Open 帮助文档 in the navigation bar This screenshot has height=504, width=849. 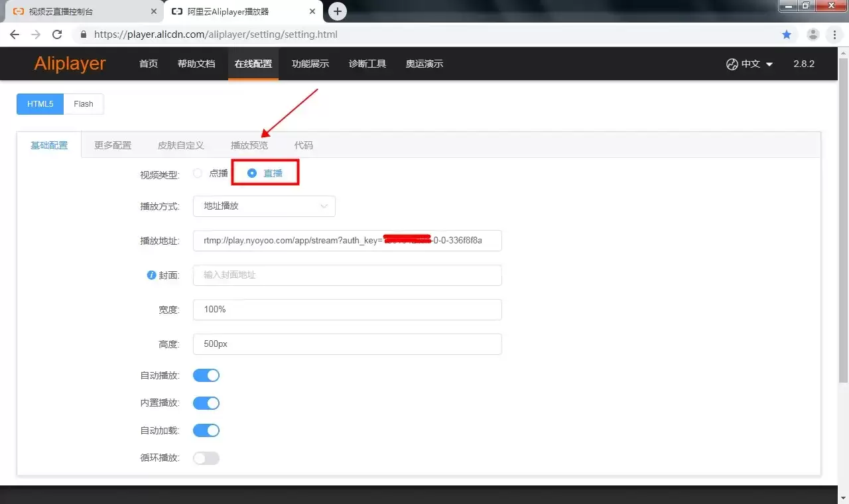196,64
